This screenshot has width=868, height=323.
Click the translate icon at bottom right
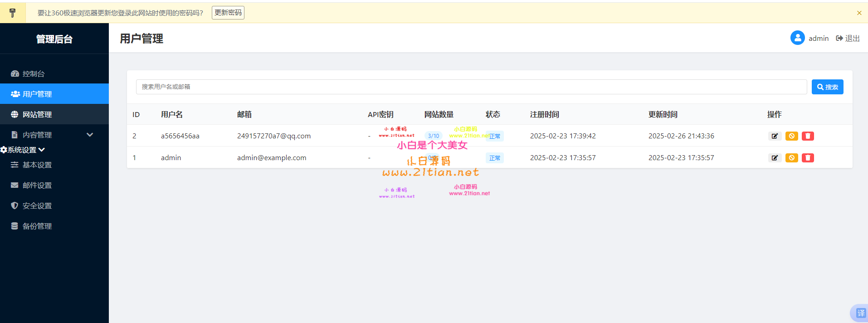pos(860,313)
